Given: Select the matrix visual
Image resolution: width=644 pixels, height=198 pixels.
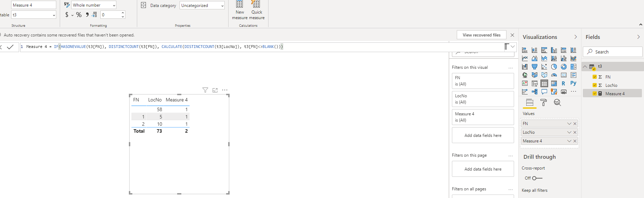Looking at the screenshot, I should pyautogui.click(x=554, y=83).
